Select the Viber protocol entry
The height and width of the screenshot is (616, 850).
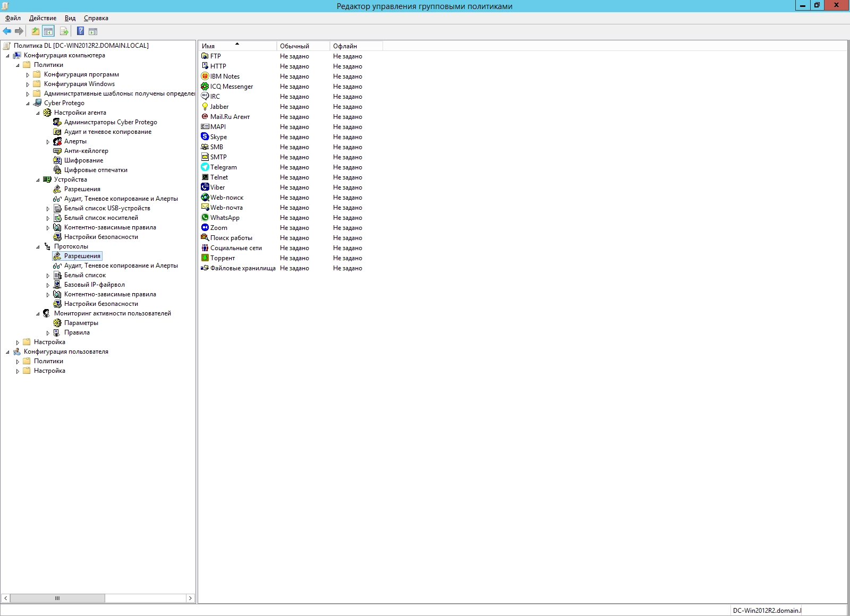coord(217,187)
